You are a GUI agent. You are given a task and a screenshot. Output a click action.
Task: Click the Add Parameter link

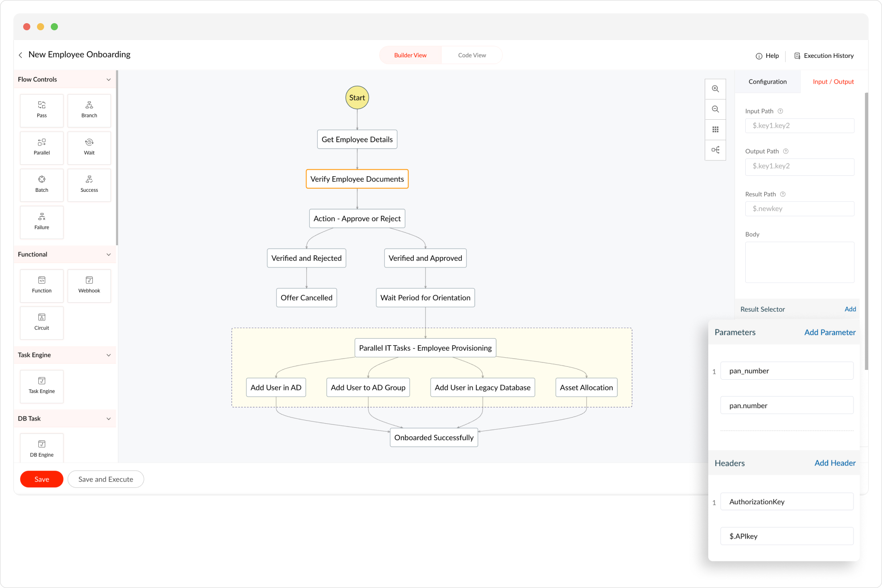[829, 333]
